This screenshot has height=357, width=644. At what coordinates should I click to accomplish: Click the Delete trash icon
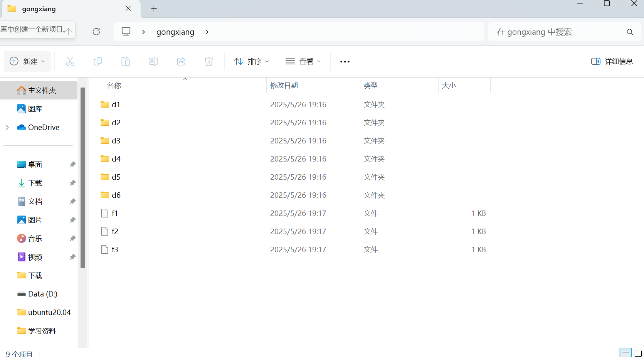pyautogui.click(x=209, y=61)
